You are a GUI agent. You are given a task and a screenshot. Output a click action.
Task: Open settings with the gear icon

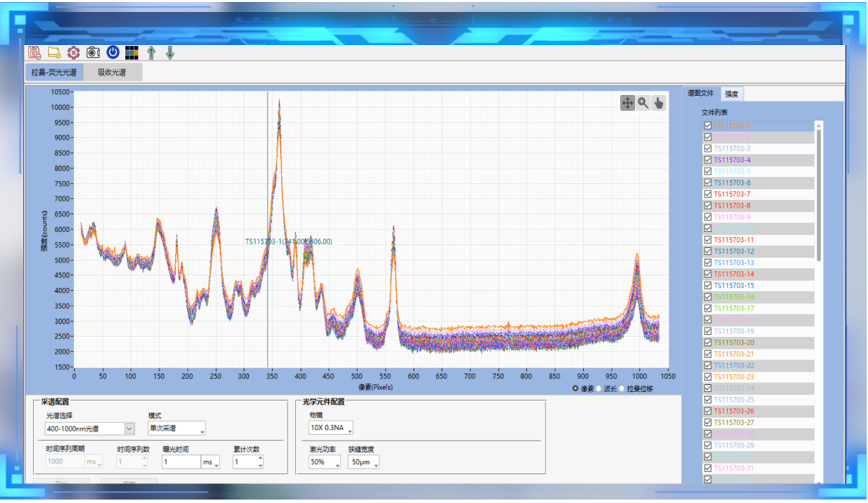[x=73, y=53]
